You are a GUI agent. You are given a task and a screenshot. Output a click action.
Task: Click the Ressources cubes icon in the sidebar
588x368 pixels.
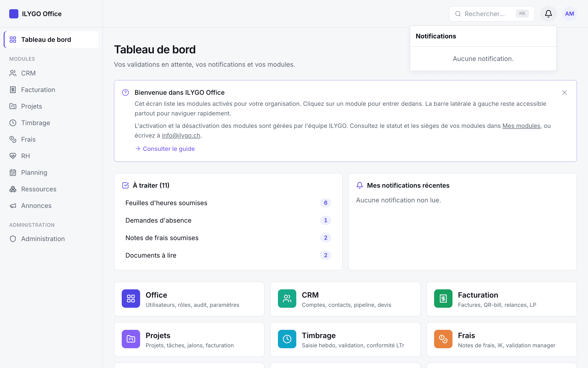13,189
